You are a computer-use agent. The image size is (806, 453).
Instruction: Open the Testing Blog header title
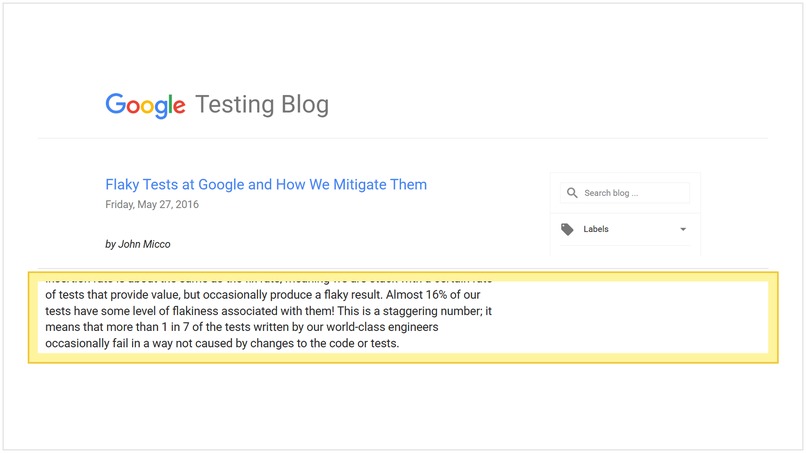click(x=262, y=105)
